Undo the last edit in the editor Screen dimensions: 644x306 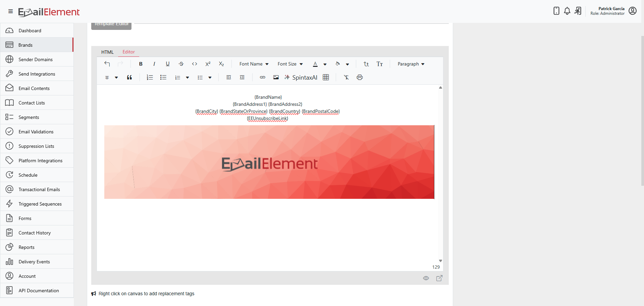click(x=107, y=64)
